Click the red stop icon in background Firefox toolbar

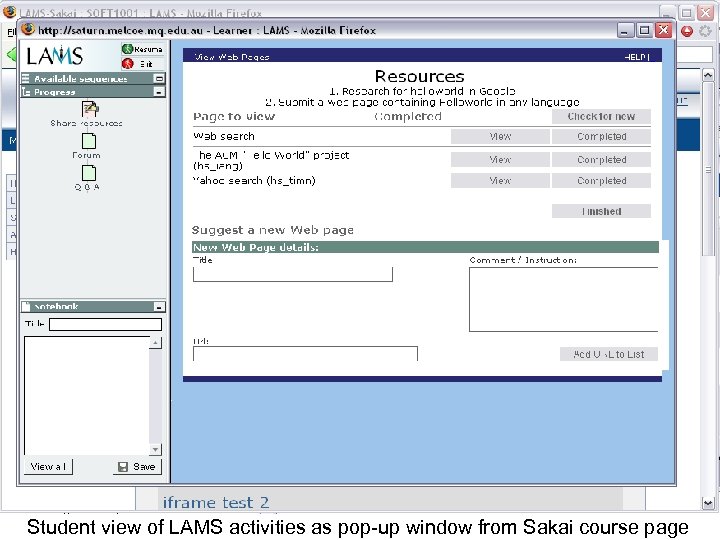[x=687, y=31]
